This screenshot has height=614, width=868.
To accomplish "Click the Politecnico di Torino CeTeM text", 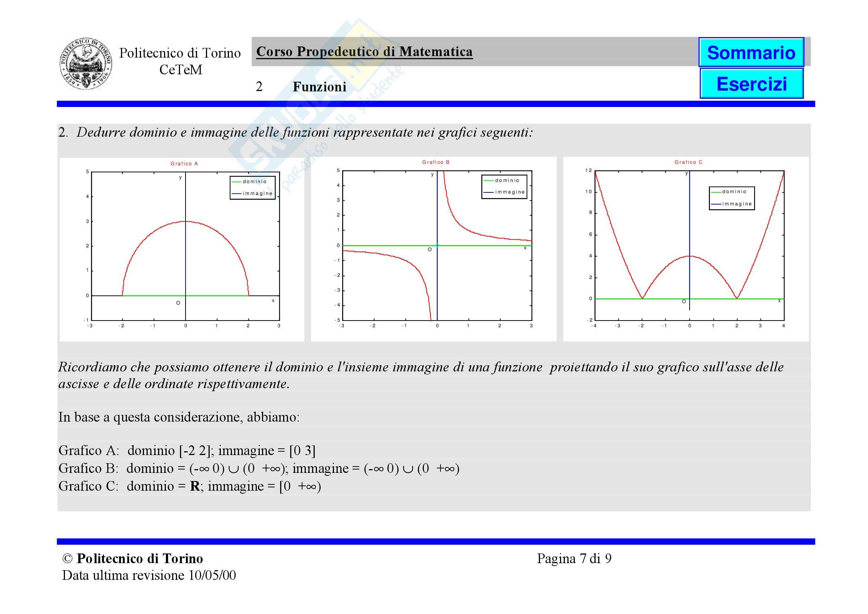I will click(x=180, y=61).
